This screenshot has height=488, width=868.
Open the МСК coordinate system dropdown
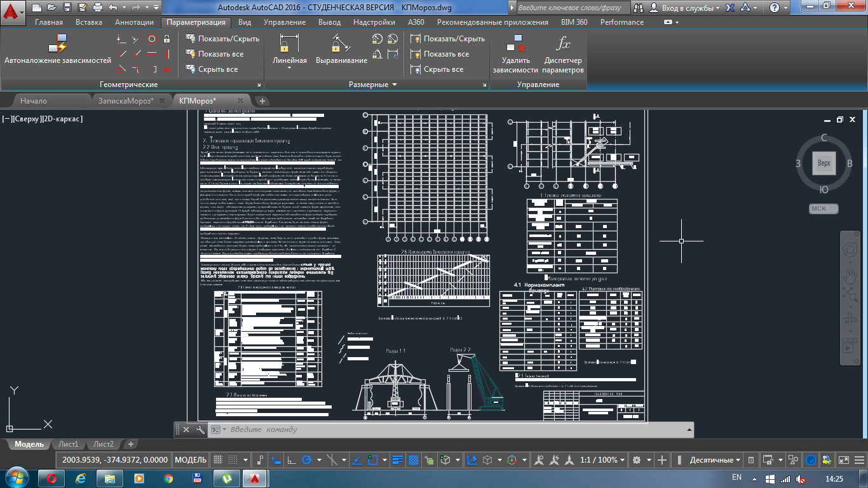824,208
